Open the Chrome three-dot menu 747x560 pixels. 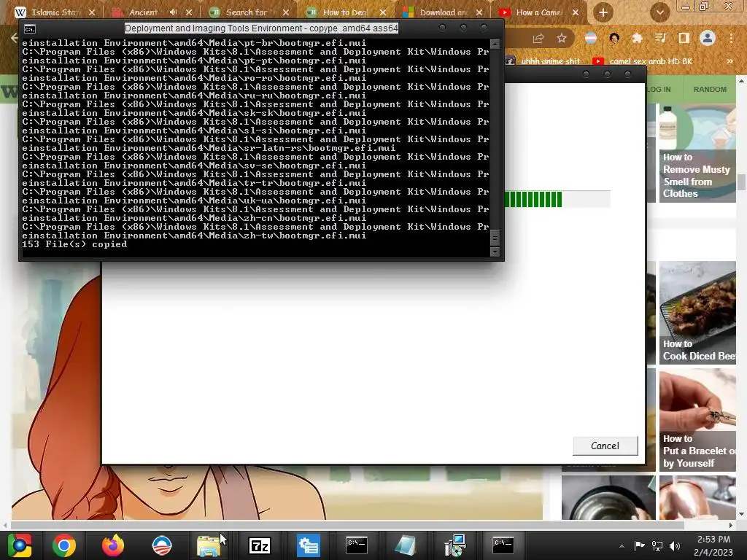[731, 38]
